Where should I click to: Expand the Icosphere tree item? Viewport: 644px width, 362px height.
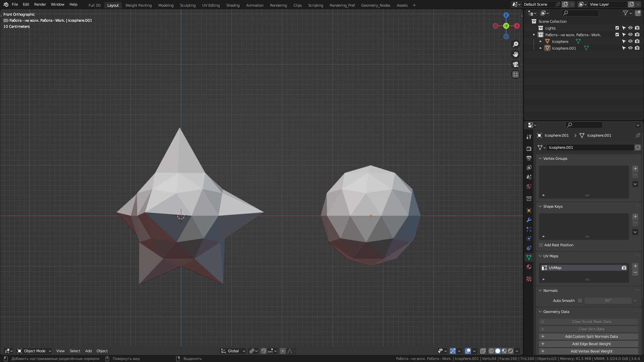[541, 42]
